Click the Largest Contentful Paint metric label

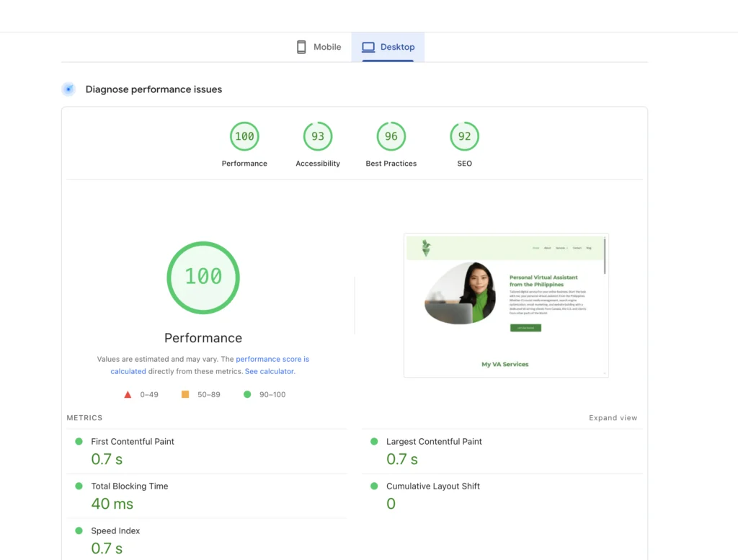[x=434, y=441]
